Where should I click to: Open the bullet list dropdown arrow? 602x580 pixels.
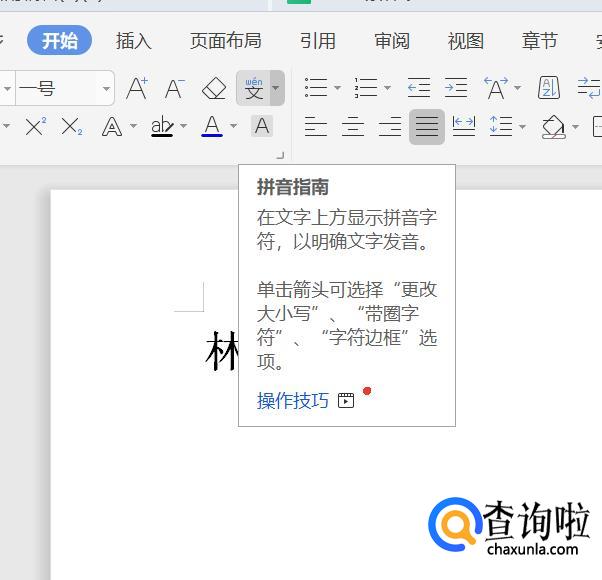[x=337, y=88]
